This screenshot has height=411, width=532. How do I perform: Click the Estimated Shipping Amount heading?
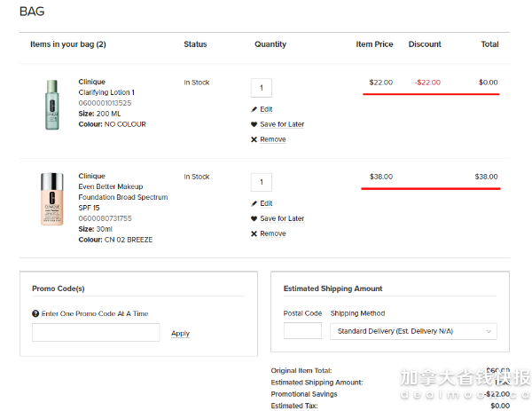click(332, 288)
